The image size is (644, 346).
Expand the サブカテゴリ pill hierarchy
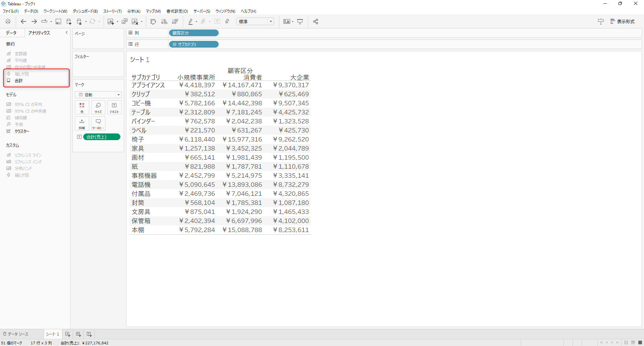[x=174, y=44]
